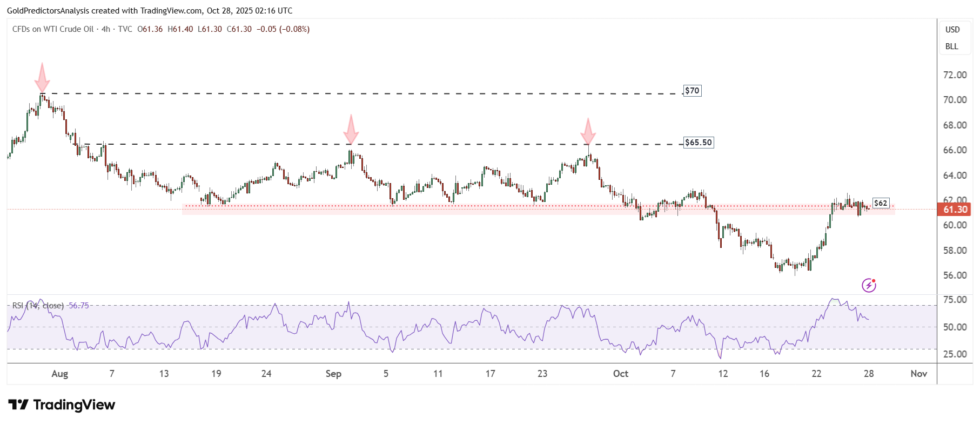Screen dimensions: 980x425
Task: Click the CFDs on WTI Crude Oil symbol title
Action: point(53,29)
